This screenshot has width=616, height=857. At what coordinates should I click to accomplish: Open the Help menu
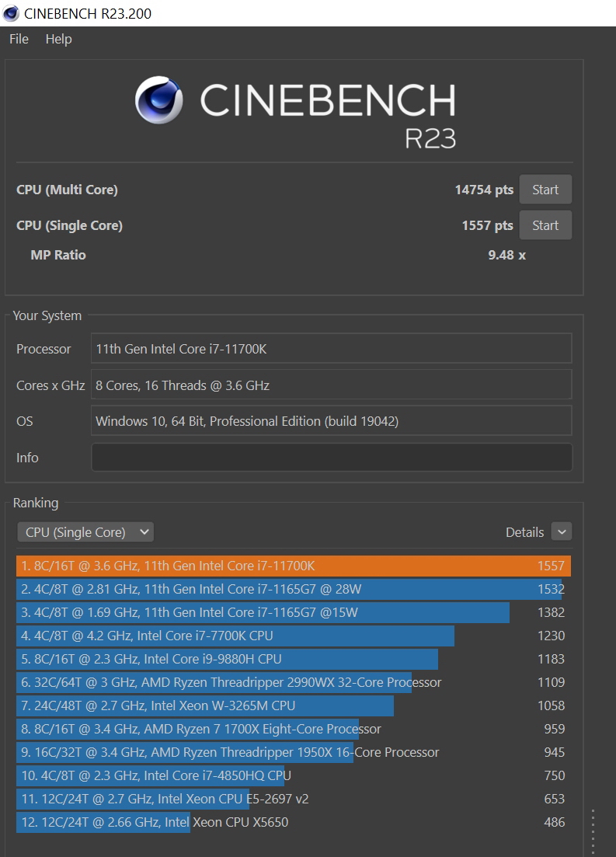58,39
